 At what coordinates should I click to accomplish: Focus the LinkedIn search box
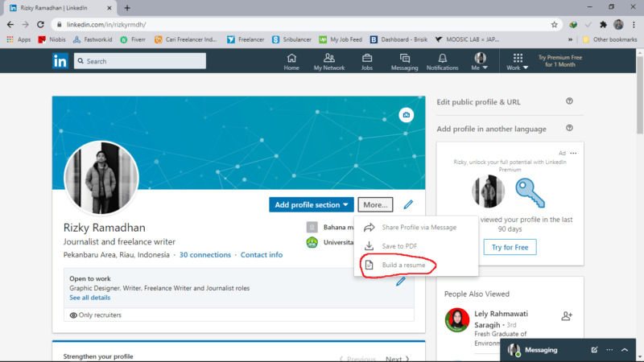[140, 61]
